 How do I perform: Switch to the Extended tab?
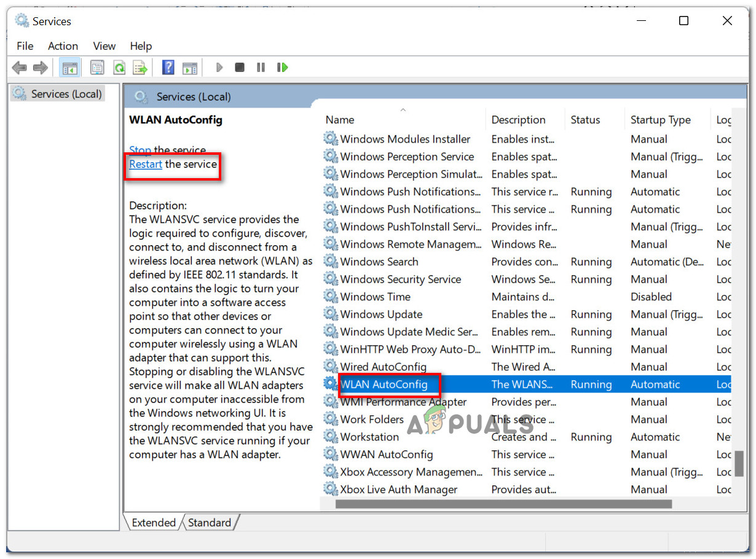pos(154,523)
